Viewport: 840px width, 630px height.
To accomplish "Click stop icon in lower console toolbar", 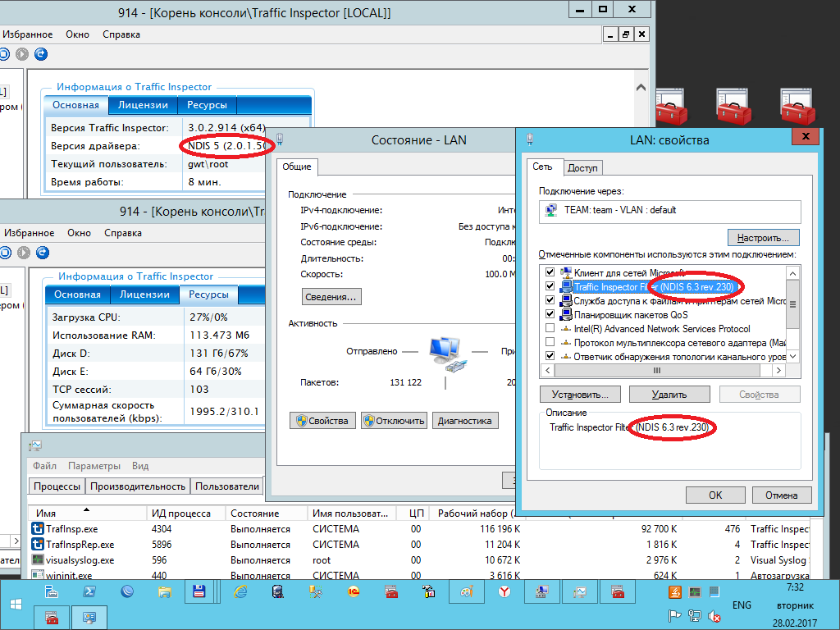I will (x=6, y=253).
